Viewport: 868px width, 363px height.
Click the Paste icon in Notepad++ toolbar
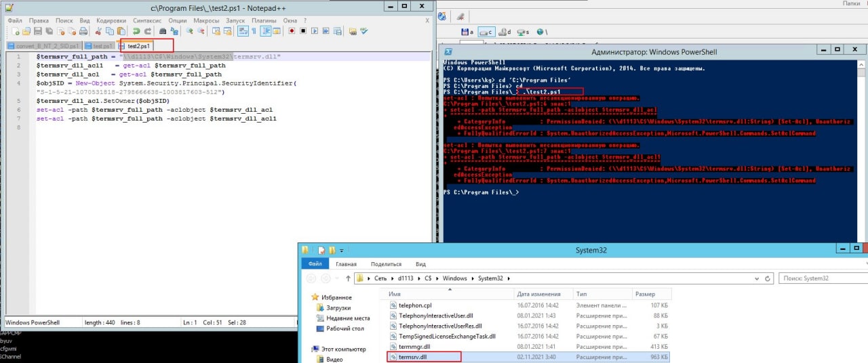tap(121, 31)
